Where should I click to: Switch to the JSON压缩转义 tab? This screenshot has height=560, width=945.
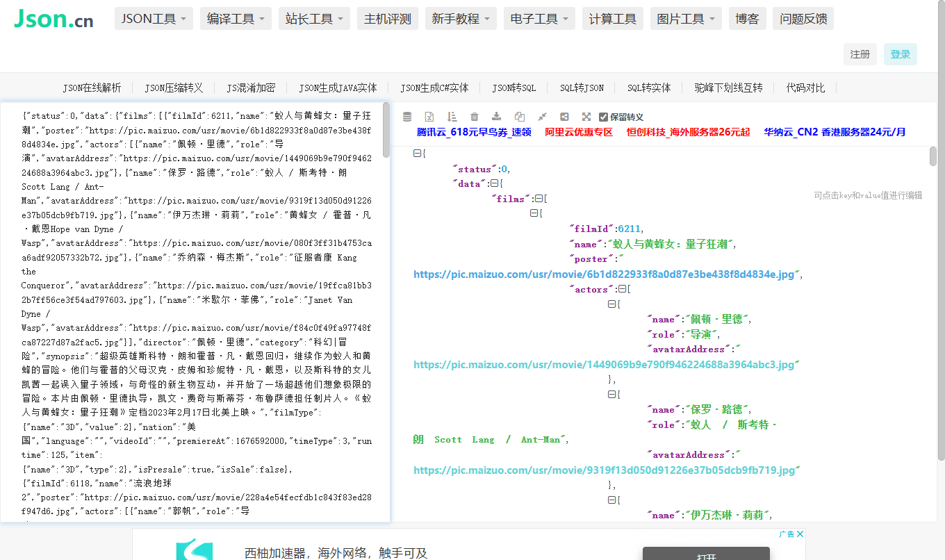pos(174,88)
